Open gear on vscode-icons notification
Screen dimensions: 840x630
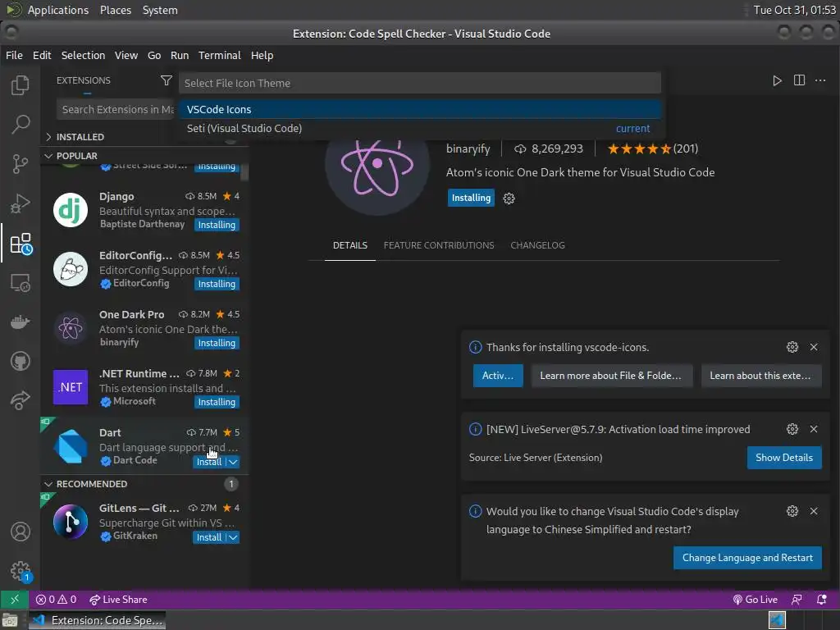[792, 347]
